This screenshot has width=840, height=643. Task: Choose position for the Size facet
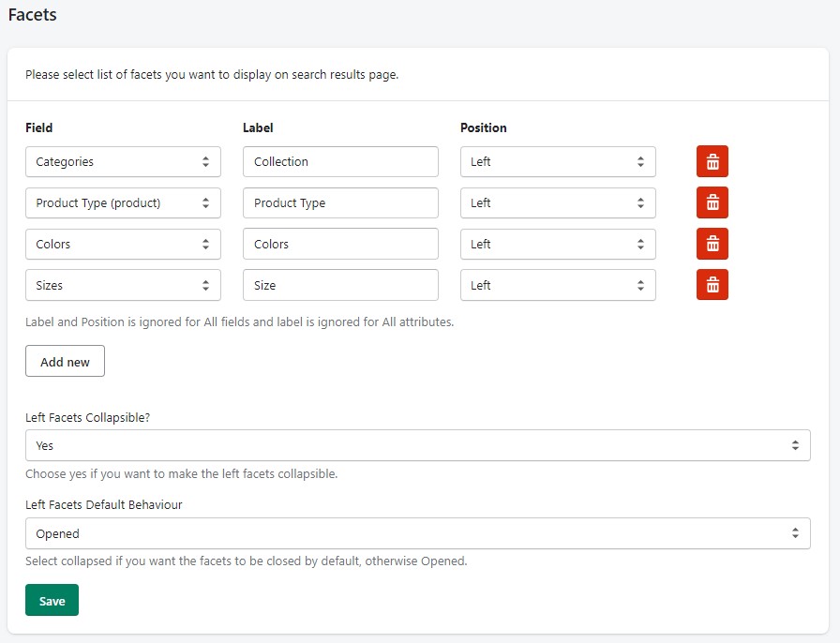[558, 285]
